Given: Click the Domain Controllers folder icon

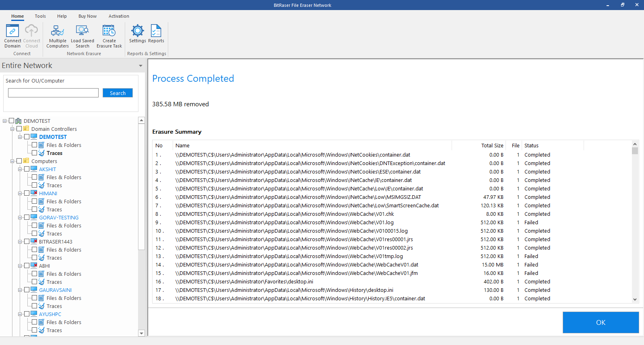Looking at the screenshot, I should (x=26, y=129).
